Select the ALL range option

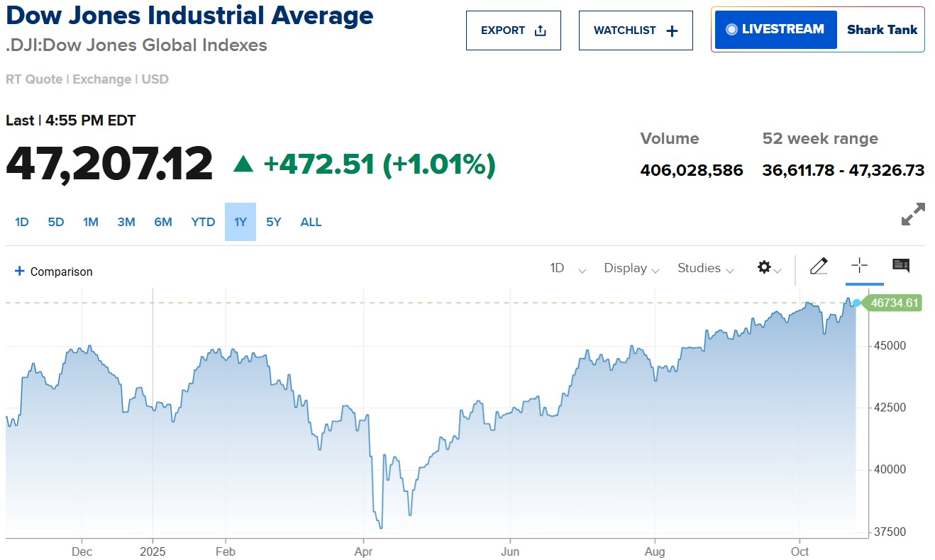point(311,222)
